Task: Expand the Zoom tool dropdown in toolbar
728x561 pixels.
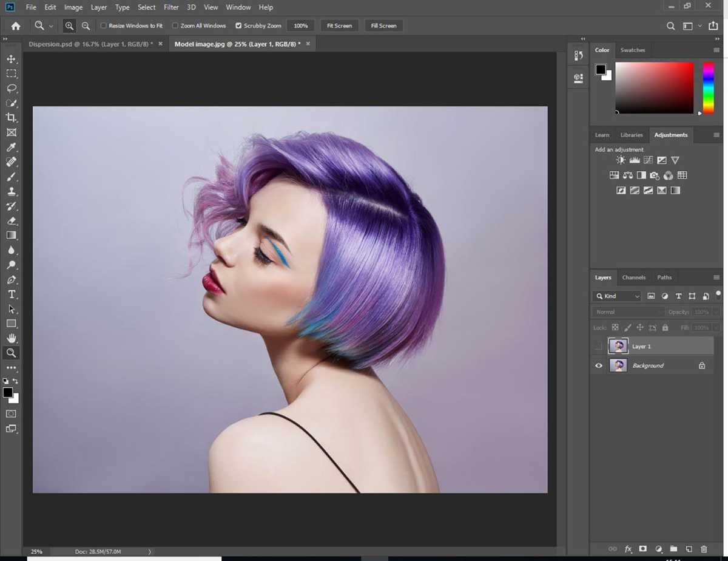Action: click(x=50, y=25)
